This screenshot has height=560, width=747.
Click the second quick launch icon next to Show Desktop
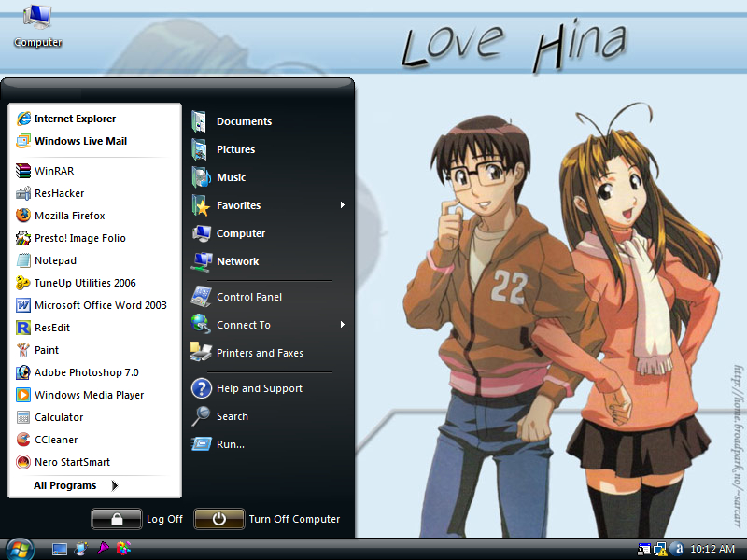point(81,549)
